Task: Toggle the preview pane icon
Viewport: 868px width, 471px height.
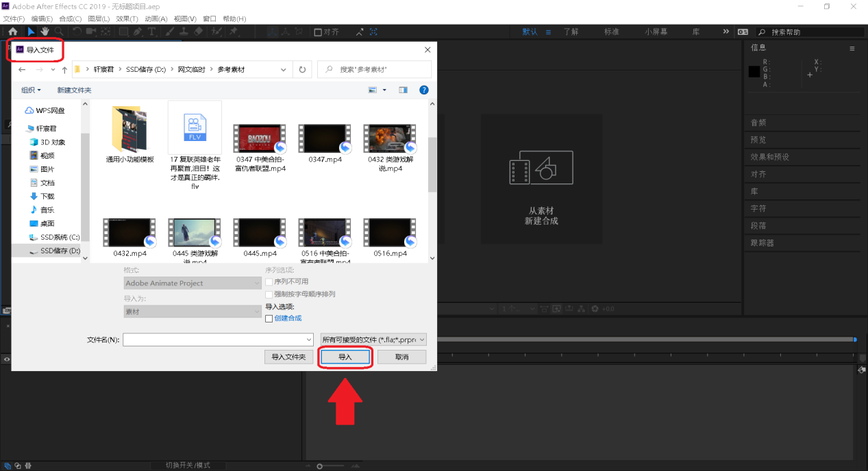Action: [x=403, y=90]
